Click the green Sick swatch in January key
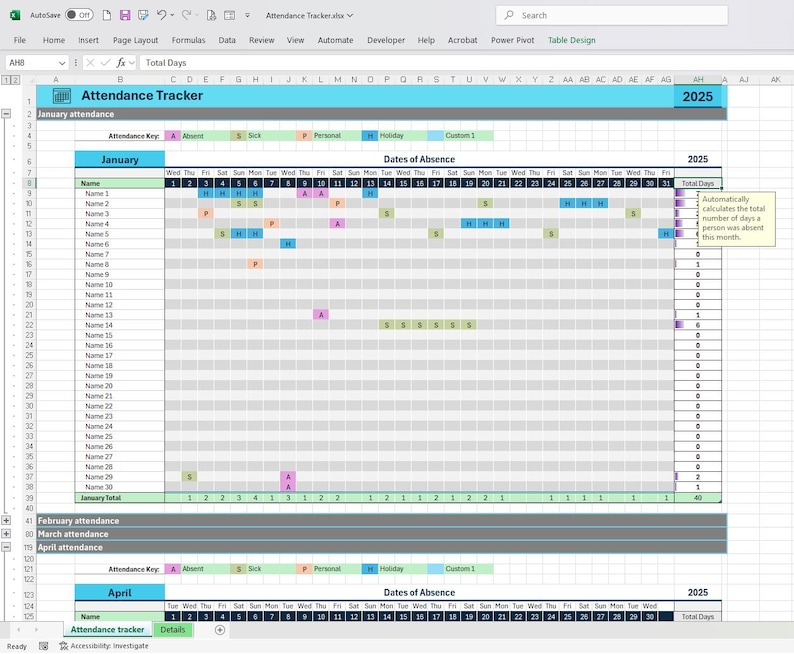794x654 pixels. click(x=239, y=136)
